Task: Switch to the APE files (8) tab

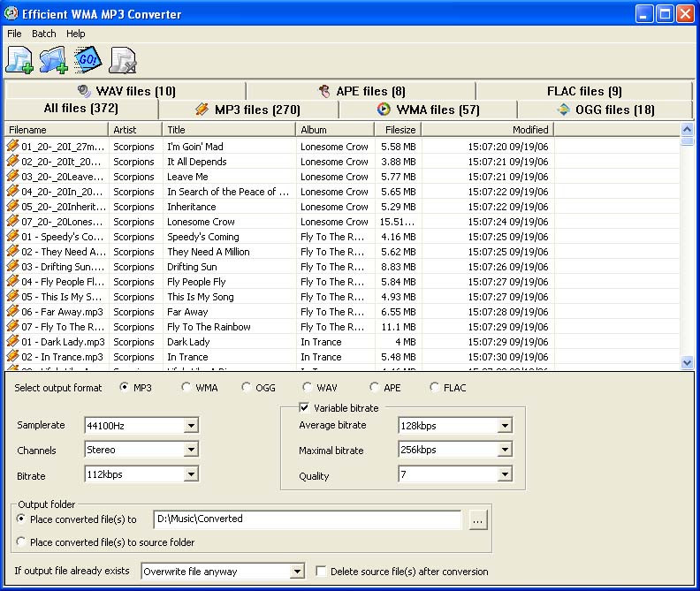Action: 361,91
